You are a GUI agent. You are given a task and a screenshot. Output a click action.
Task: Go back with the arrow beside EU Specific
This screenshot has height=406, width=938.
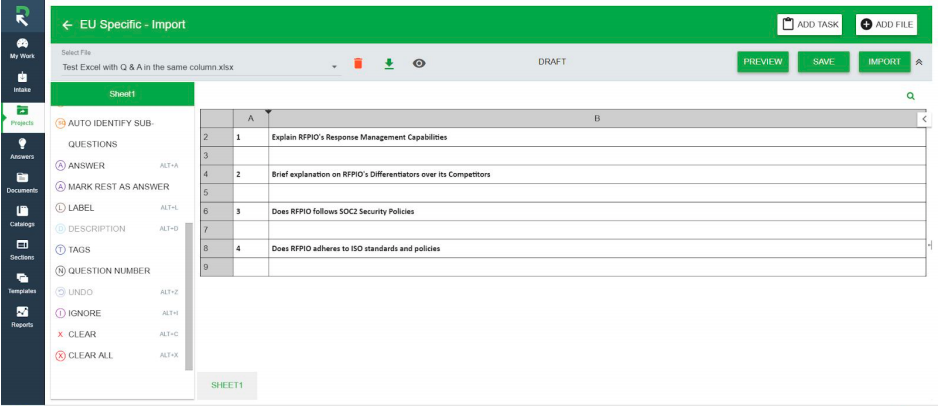(x=67, y=25)
